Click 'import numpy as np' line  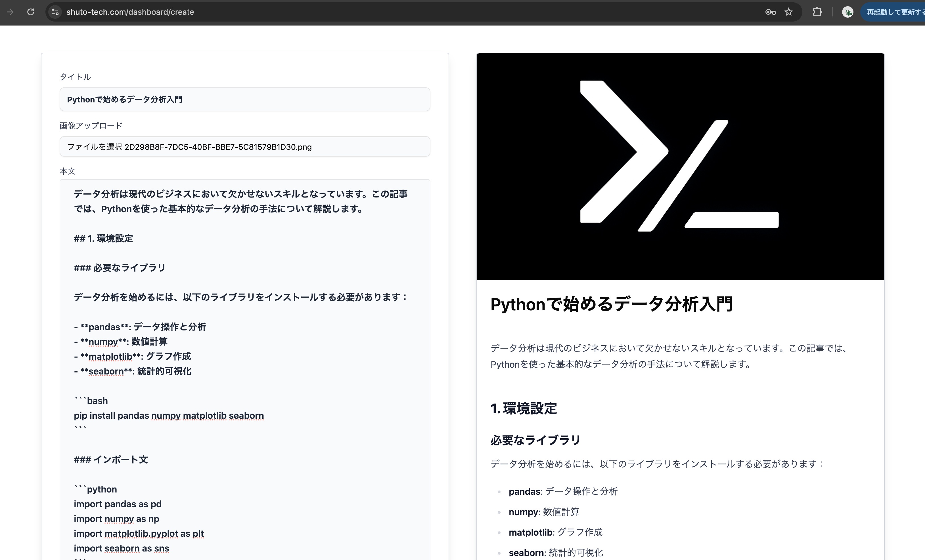116,519
